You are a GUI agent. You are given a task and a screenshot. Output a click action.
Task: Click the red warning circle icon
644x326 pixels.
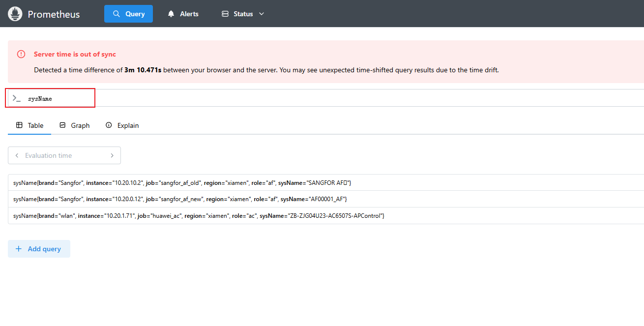pos(21,54)
